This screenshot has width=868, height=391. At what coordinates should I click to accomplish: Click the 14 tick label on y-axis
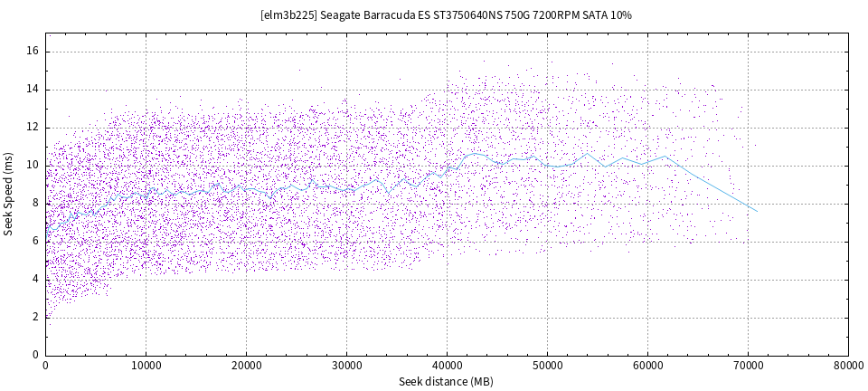pyautogui.click(x=32, y=90)
